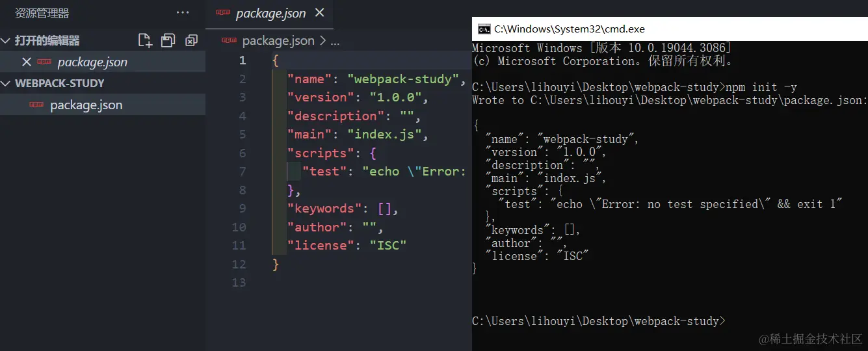Click the Microsoft Corporation copyright line in cmd
This screenshot has height=351, width=868.
point(603,61)
